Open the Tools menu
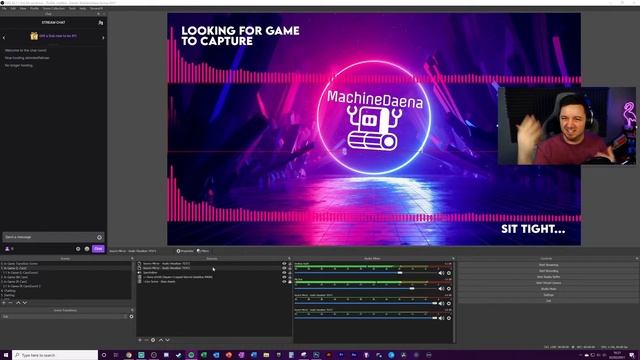The height and width of the screenshot is (360, 640). [72, 8]
